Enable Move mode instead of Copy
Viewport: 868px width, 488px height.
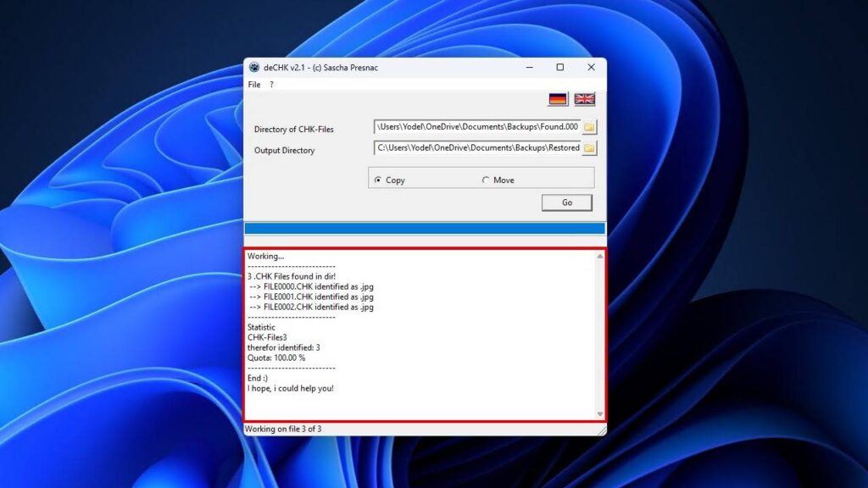click(x=486, y=180)
